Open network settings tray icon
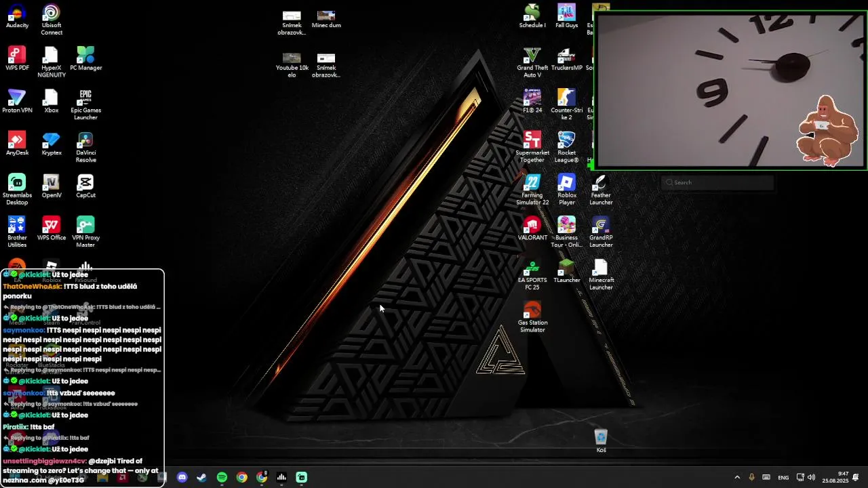868x488 pixels. pos(800,477)
